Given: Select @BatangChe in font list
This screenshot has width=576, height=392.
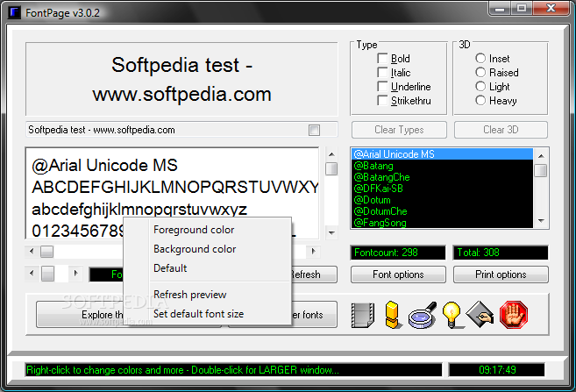Looking at the screenshot, I should coord(442,177).
